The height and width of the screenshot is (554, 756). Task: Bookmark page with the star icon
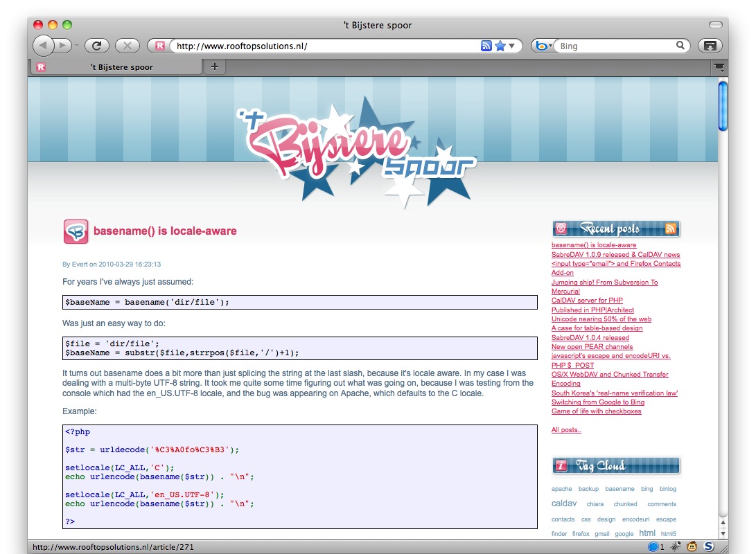[500, 46]
